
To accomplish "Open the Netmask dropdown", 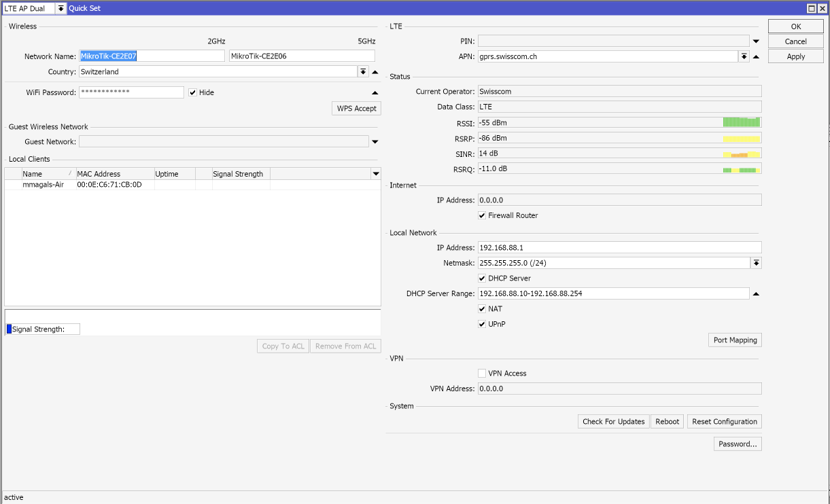I will [x=756, y=263].
